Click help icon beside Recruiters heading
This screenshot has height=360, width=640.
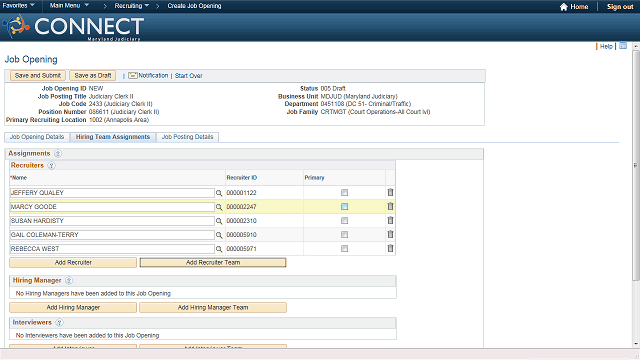pos(51,165)
